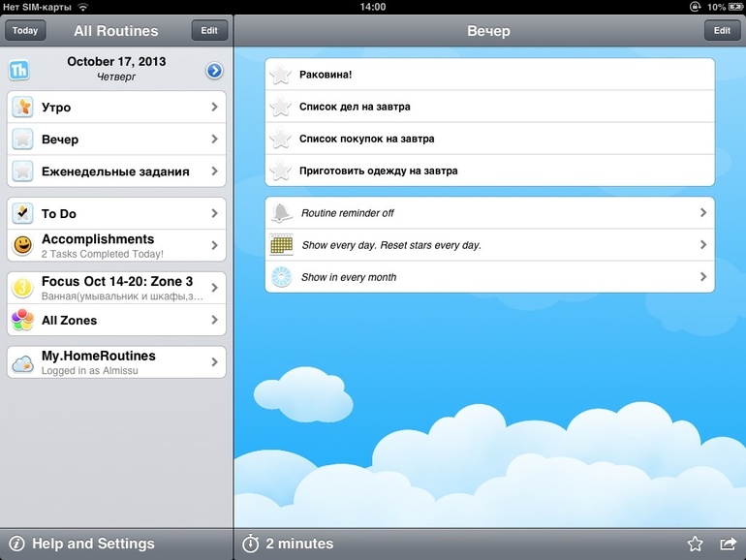Expand the My.HomeRoutines row chevron
This screenshot has height=560, width=746.
pos(214,362)
